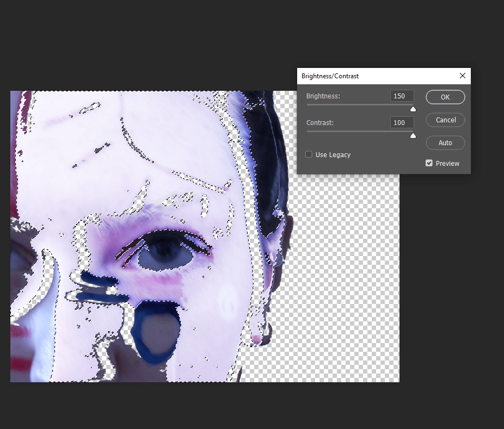Click the Contrast value field
The height and width of the screenshot is (429, 504).
point(402,122)
